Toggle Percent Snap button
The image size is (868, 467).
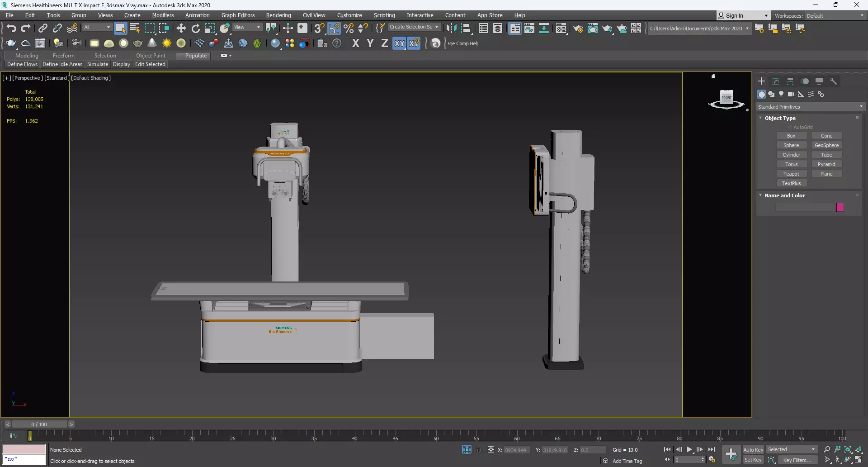click(x=349, y=29)
